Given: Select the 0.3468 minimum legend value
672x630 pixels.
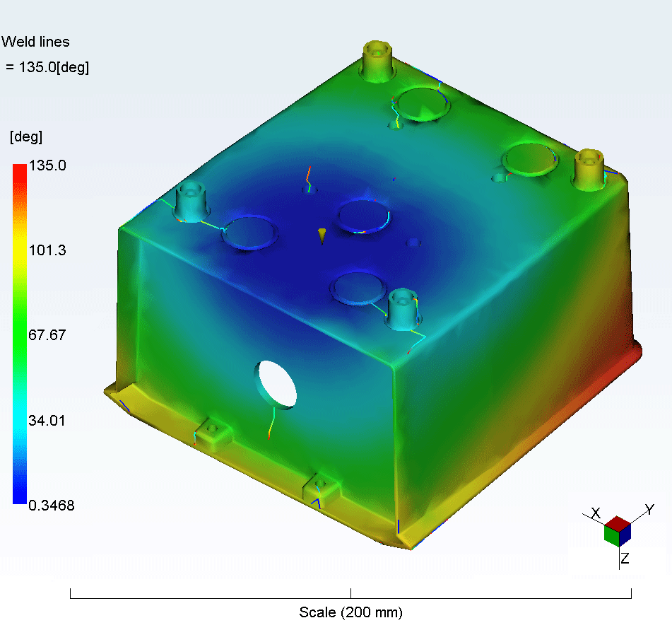Looking at the screenshot, I should click(x=52, y=506).
